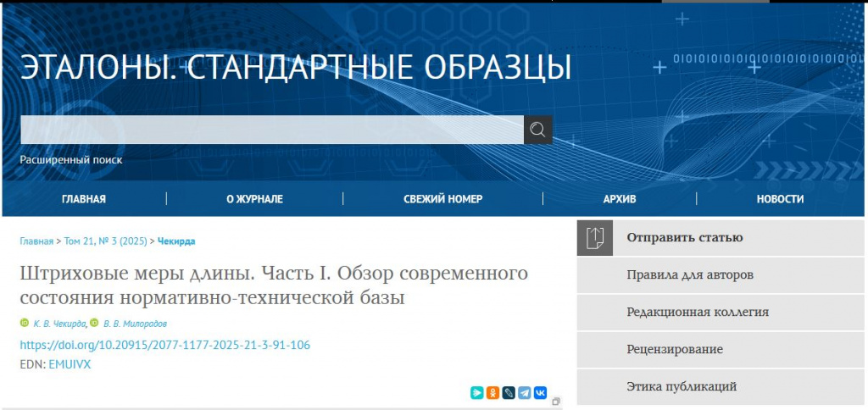Share article on LiveJournal pencil icon
The height and width of the screenshot is (410, 868).
[x=509, y=393]
